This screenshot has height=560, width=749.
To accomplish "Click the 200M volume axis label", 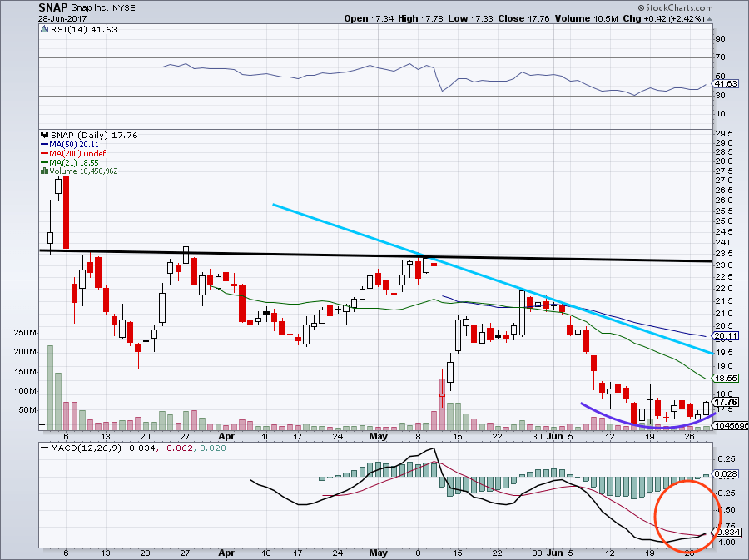I will [25, 352].
